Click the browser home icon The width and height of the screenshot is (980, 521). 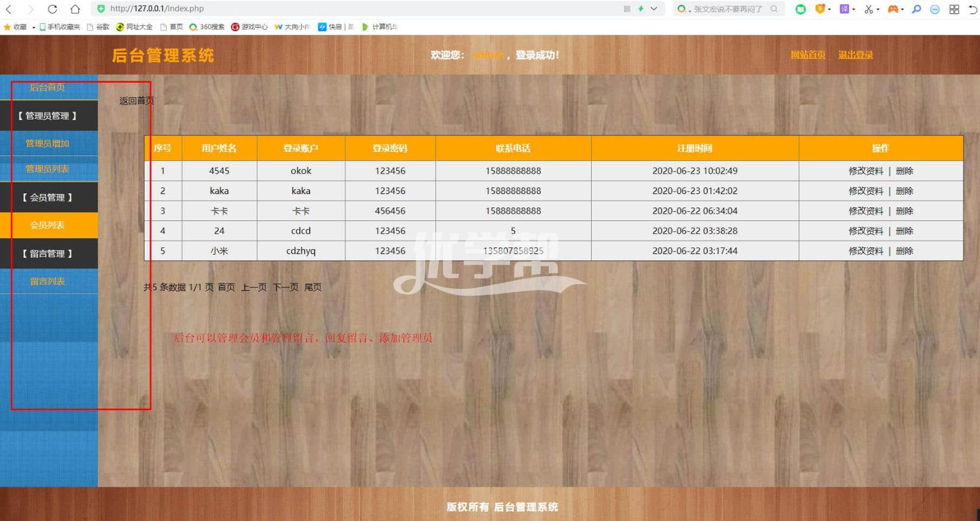tap(75, 9)
